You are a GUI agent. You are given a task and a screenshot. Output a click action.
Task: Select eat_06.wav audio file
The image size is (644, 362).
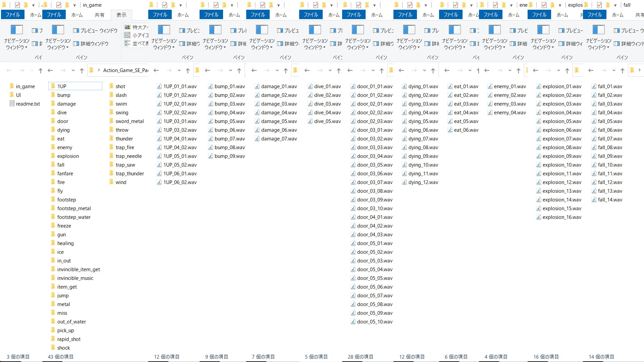463,130
